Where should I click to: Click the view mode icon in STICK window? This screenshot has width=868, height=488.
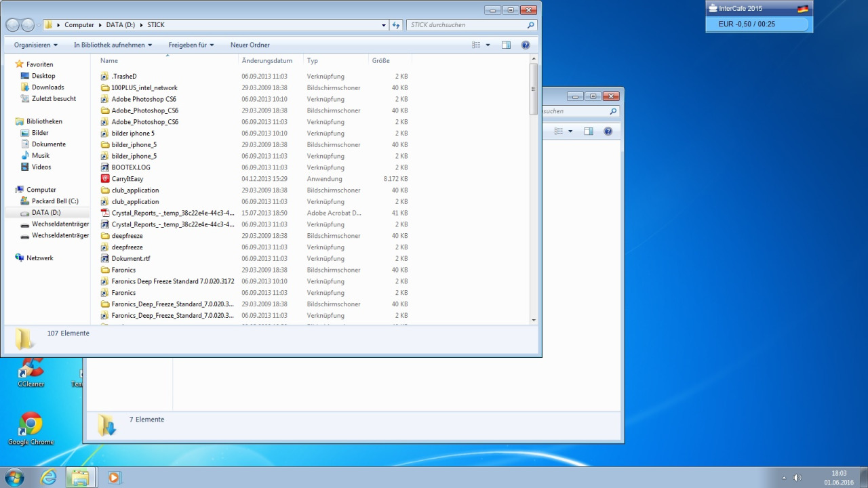tap(476, 45)
